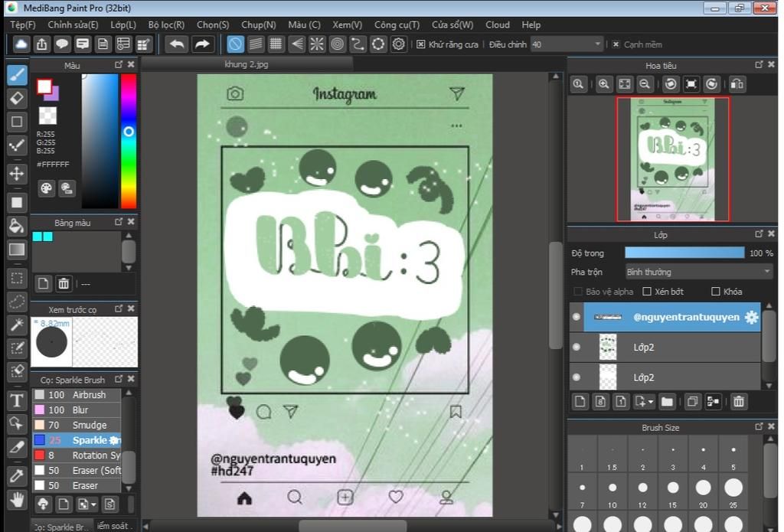This screenshot has height=532, width=784.
Task: Open the Lớp(L) menu
Action: click(x=123, y=24)
